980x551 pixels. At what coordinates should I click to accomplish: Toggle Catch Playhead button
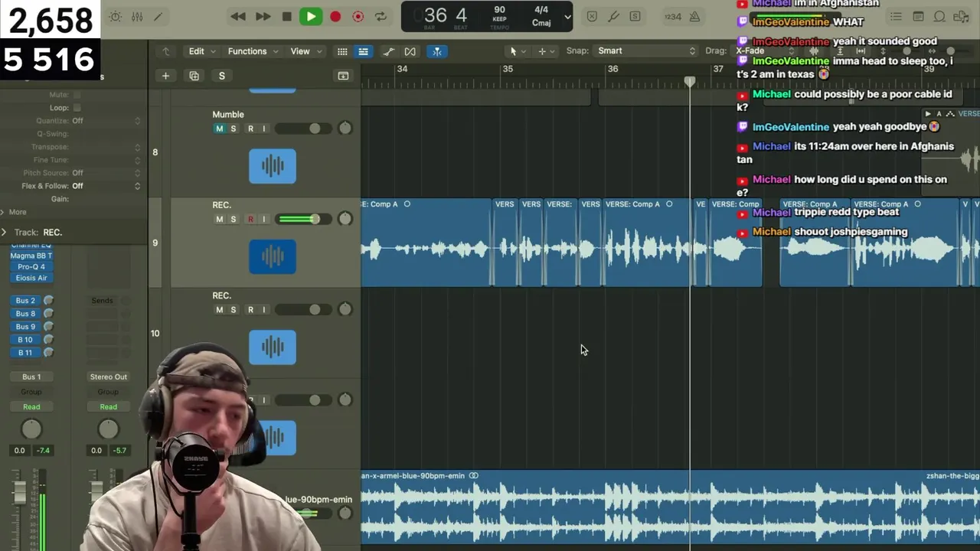tap(437, 51)
